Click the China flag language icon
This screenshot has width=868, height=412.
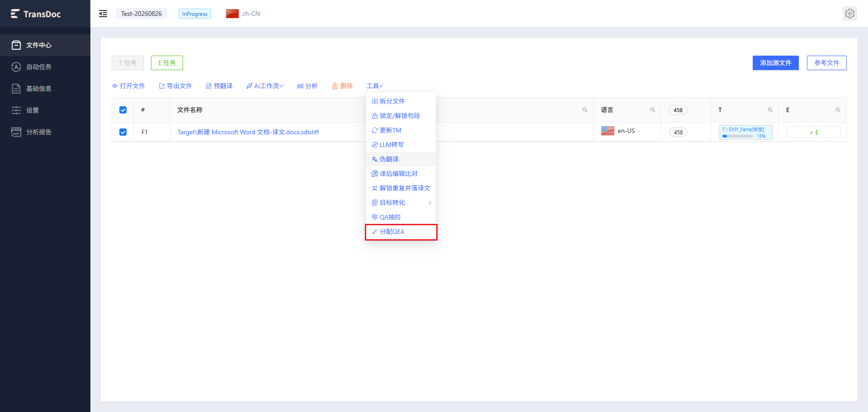pyautogui.click(x=232, y=14)
